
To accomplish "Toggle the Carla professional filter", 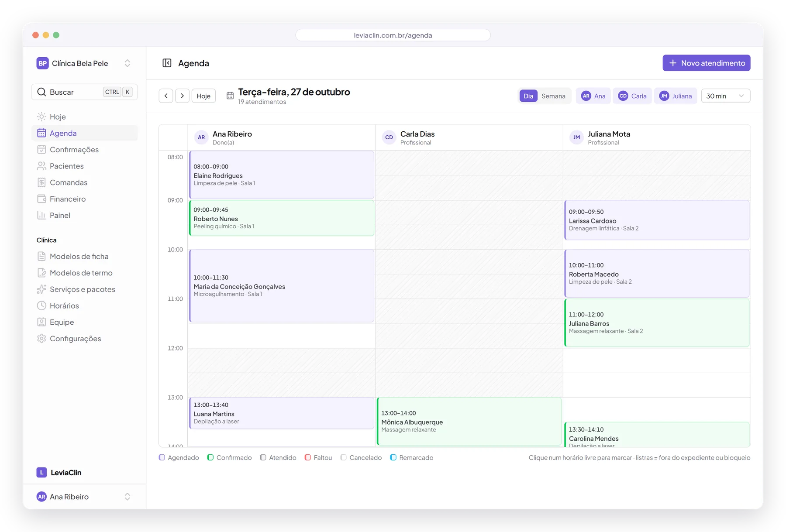I will (632, 96).
